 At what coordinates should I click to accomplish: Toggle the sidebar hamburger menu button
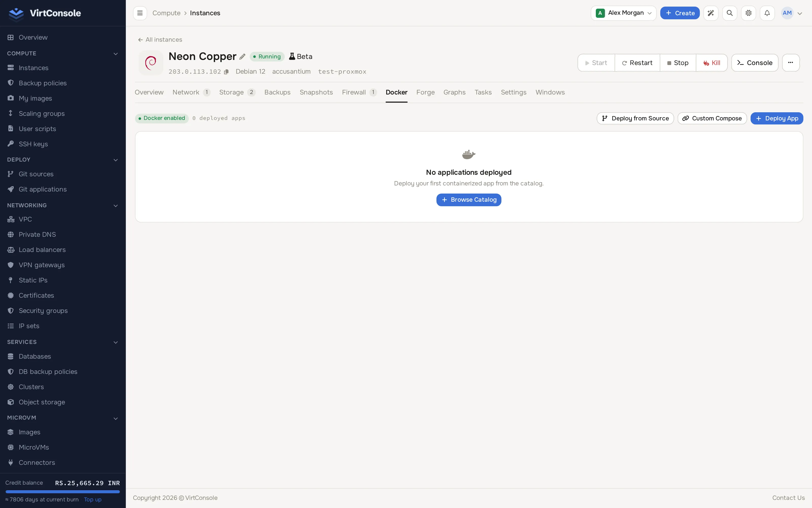[140, 13]
